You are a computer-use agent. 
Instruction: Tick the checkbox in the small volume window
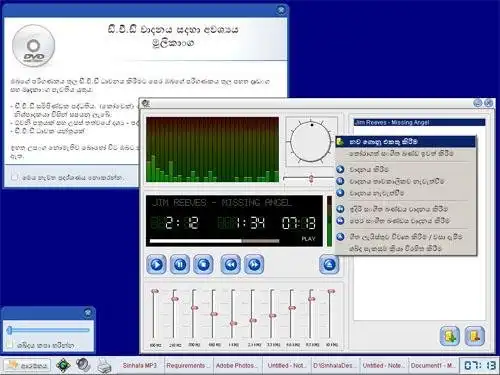click(10, 345)
